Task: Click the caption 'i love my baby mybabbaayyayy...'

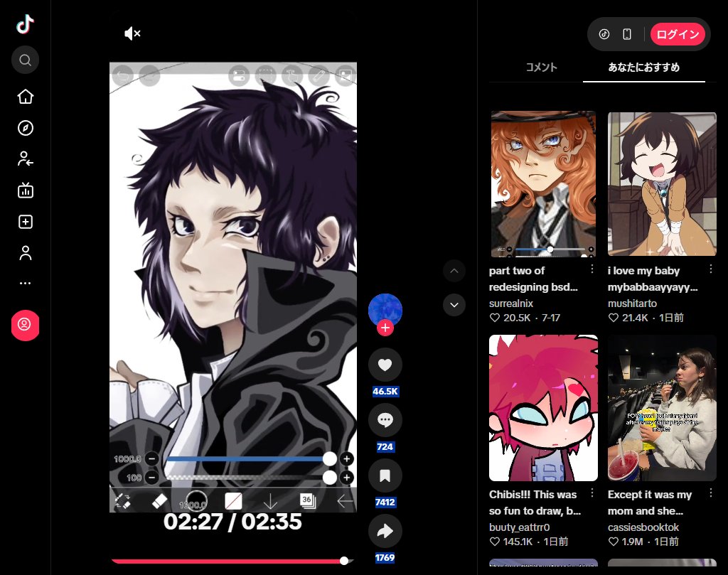Action: tap(653, 279)
